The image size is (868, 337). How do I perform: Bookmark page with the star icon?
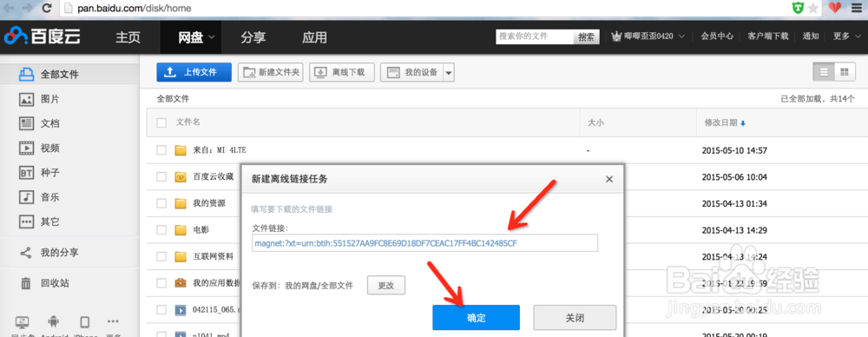coord(813,9)
